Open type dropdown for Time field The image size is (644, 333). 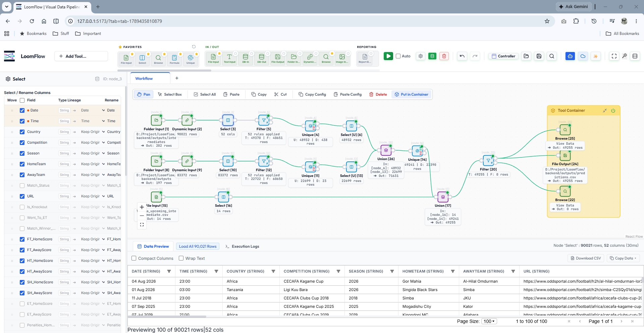[x=93, y=121]
